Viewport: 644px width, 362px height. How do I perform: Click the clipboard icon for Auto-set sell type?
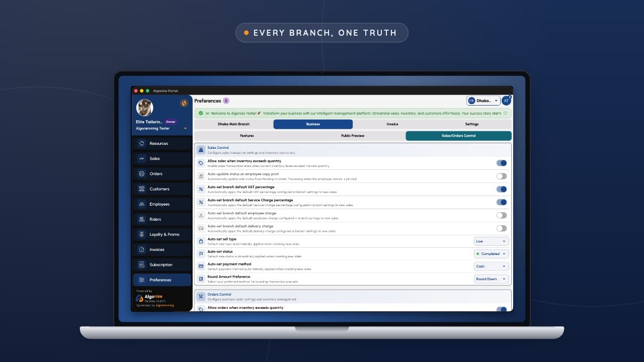(201, 241)
